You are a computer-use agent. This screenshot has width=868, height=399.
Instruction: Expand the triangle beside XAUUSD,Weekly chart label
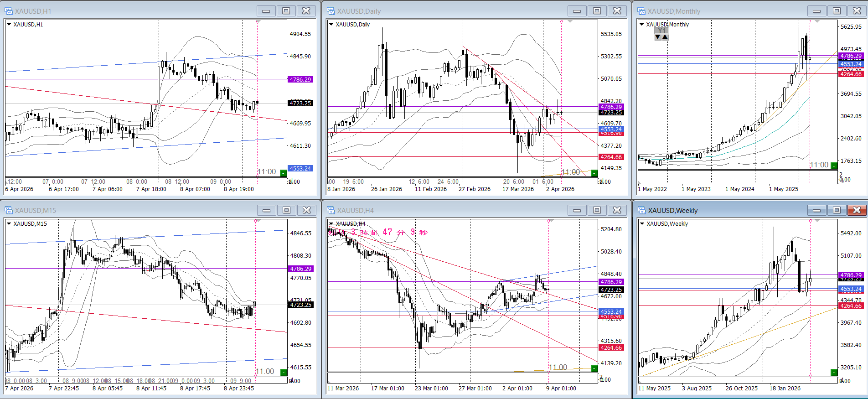coord(642,224)
